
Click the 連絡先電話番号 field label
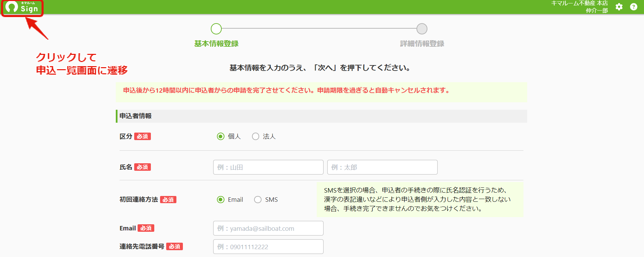(x=142, y=246)
